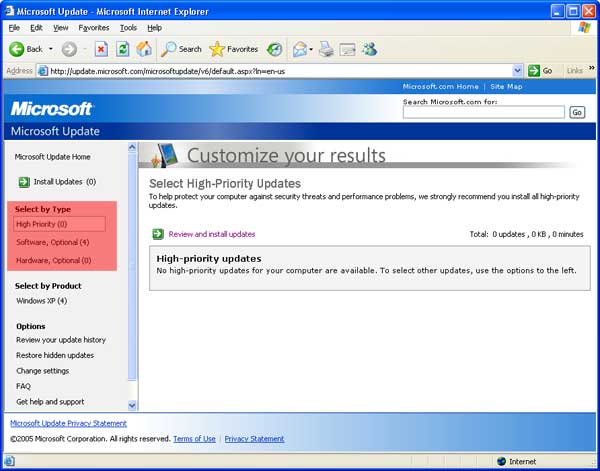Expand the address bar URL dropdown
This screenshot has width=600, height=471.
tap(517, 71)
